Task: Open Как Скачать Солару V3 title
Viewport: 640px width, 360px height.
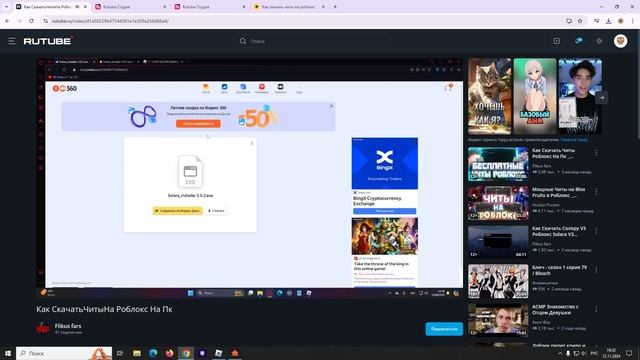Action: click(x=559, y=231)
